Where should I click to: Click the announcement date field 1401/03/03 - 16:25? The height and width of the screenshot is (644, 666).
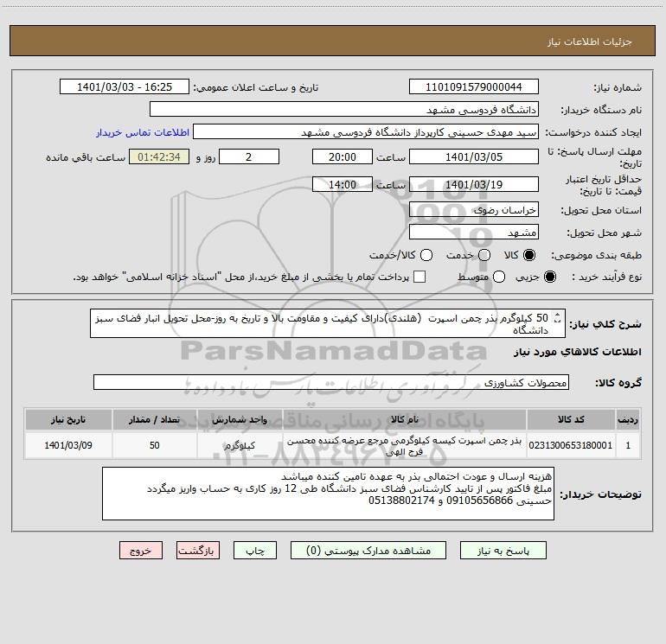pyautogui.click(x=125, y=87)
